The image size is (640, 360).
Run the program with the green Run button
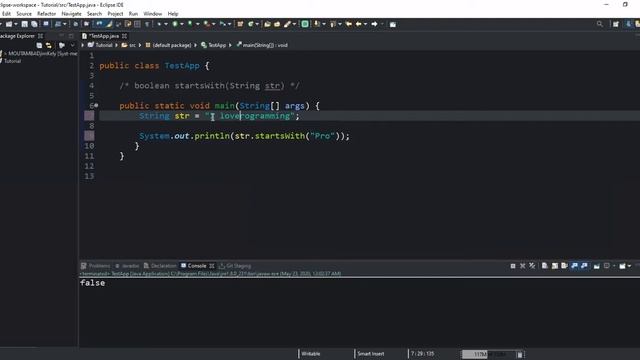click(x=175, y=24)
